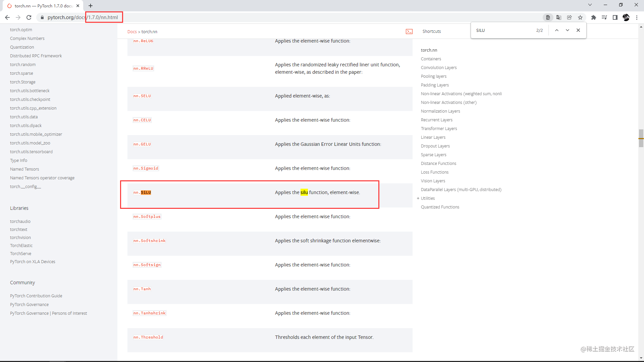Bookmark this page with star icon
The image size is (644, 362).
click(x=580, y=17)
